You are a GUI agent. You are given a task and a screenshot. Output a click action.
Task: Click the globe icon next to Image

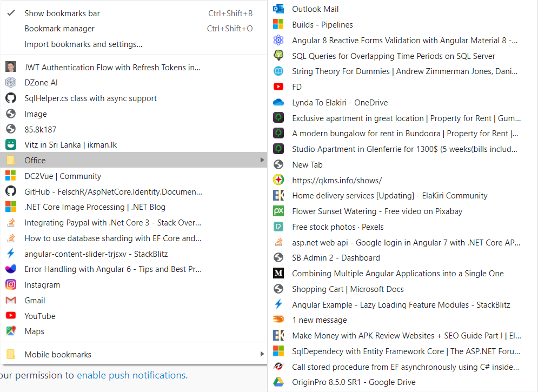pyautogui.click(x=11, y=114)
